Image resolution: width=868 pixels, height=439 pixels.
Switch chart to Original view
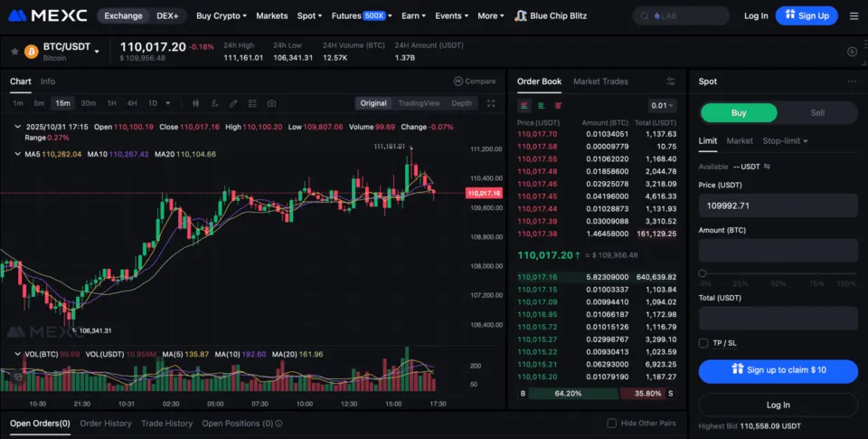coord(373,103)
